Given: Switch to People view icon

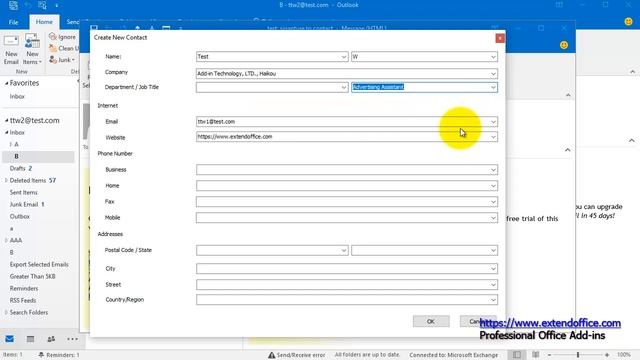Looking at the screenshot, I should click(51, 339).
